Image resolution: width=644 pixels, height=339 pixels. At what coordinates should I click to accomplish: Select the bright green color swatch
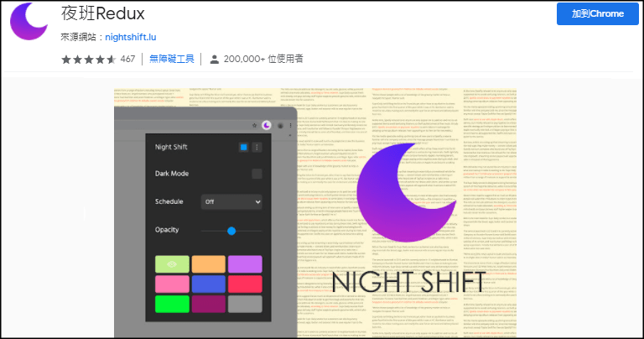pyautogui.click(x=172, y=304)
